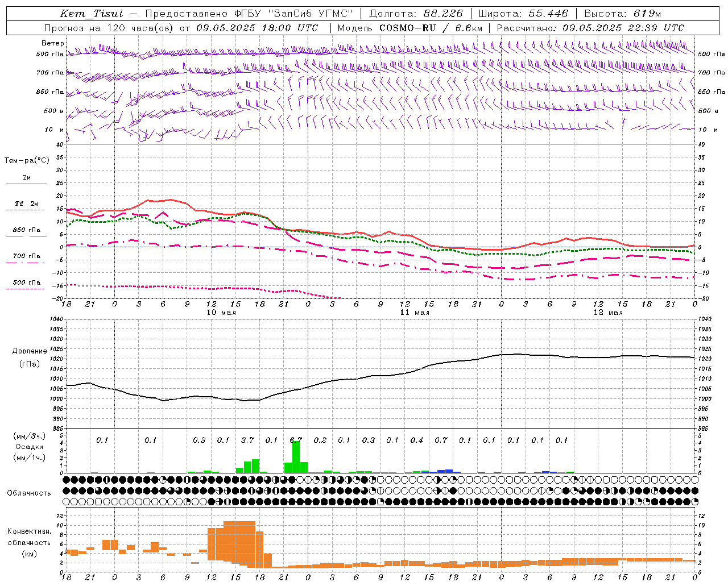Click the tallest green precipitation bar

[x=296, y=457]
